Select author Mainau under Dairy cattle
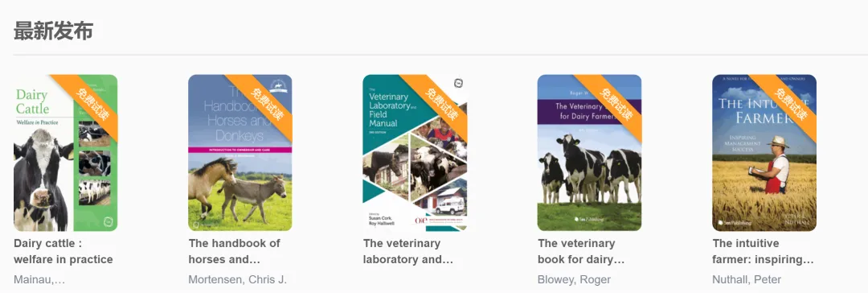 point(39,279)
